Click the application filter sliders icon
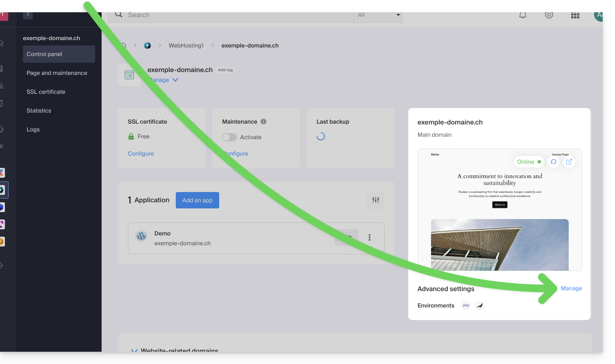 [375, 200]
